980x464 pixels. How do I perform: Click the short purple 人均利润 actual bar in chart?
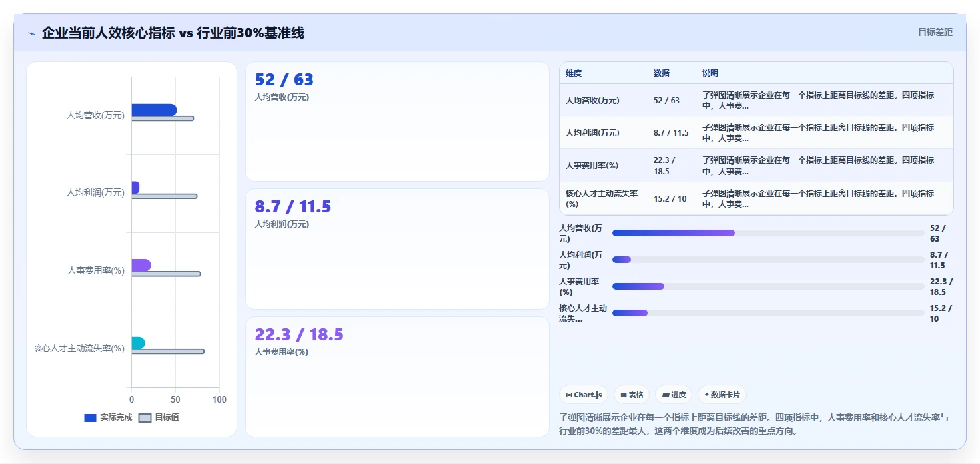point(135,188)
